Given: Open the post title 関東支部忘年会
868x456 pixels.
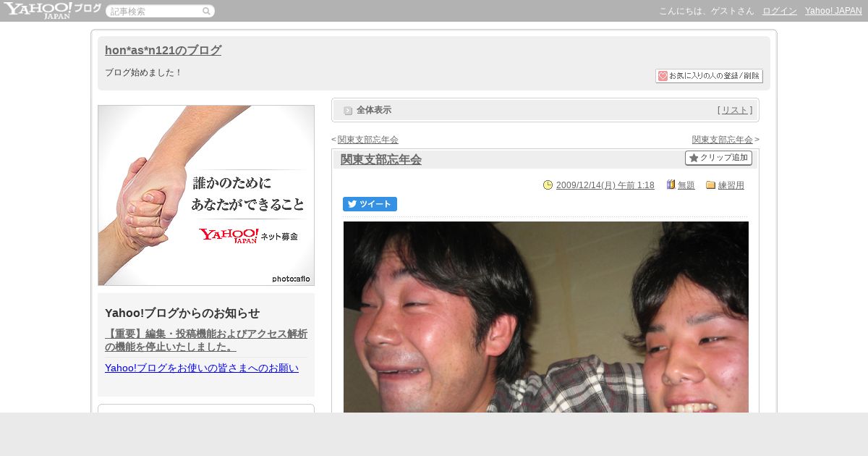Looking at the screenshot, I should pyautogui.click(x=381, y=159).
